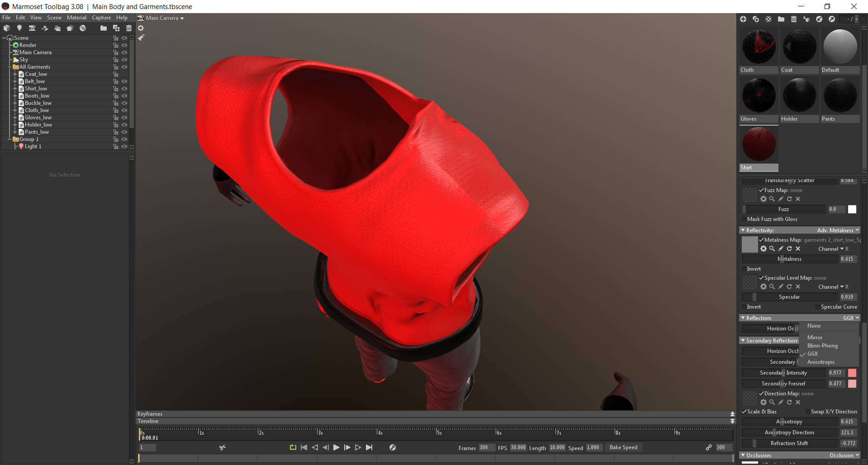Click the FPS input field
Viewport: 868px width, 465px height.
[x=518, y=447]
